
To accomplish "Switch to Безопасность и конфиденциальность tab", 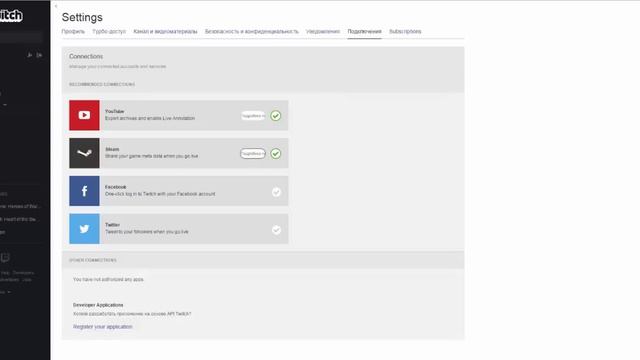I will point(252,31).
